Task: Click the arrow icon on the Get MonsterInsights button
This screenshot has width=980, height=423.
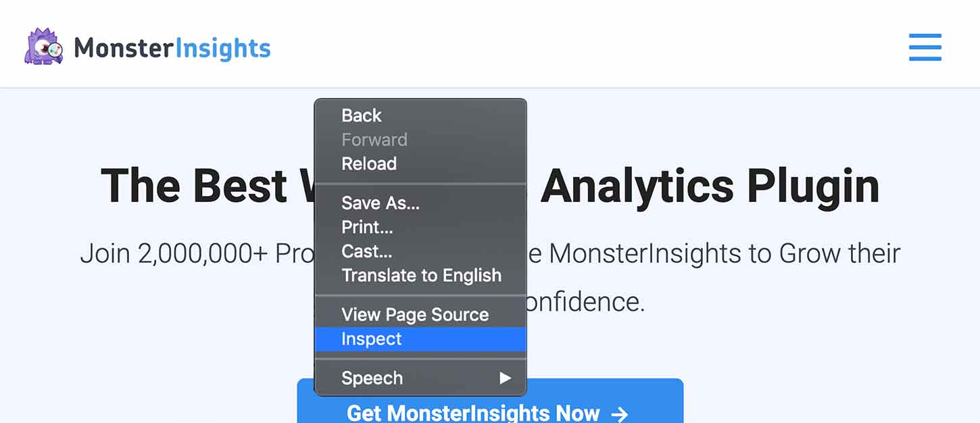Action: [x=618, y=414]
